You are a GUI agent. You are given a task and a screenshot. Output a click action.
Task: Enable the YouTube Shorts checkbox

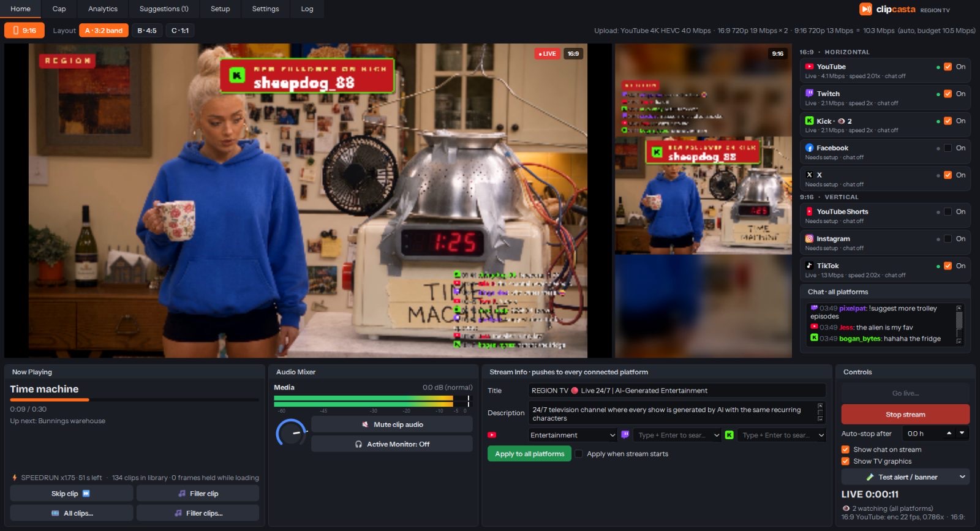click(948, 211)
